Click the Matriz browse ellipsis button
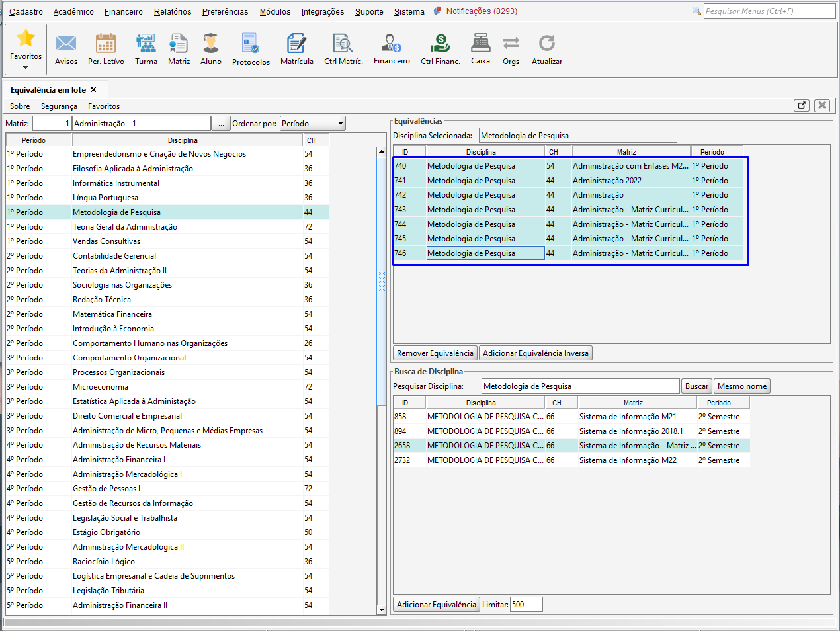 [221, 124]
